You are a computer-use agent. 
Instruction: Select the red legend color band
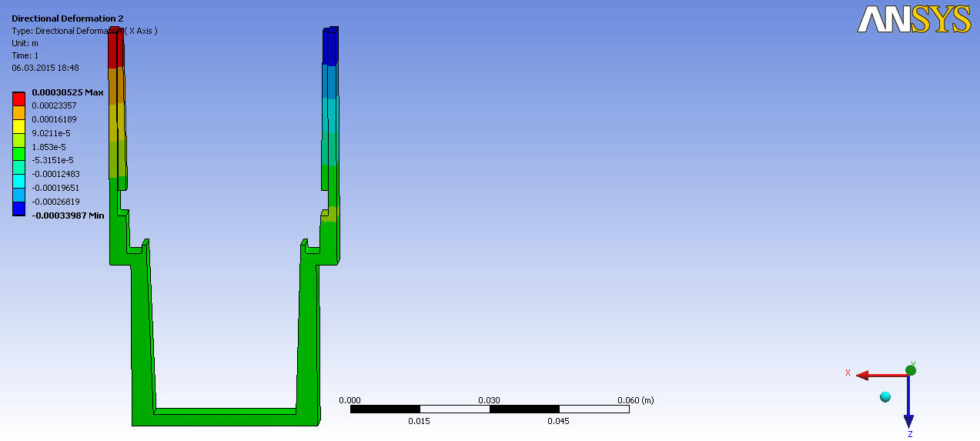pyautogui.click(x=18, y=99)
